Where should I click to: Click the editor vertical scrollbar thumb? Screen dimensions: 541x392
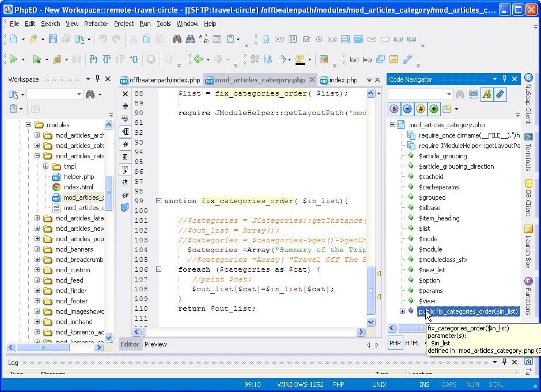tap(370, 291)
